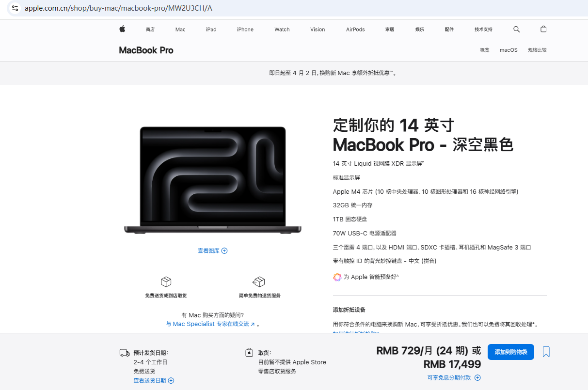Open the search magnifier icon
This screenshot has width=588, height=390.
[516, 29]
